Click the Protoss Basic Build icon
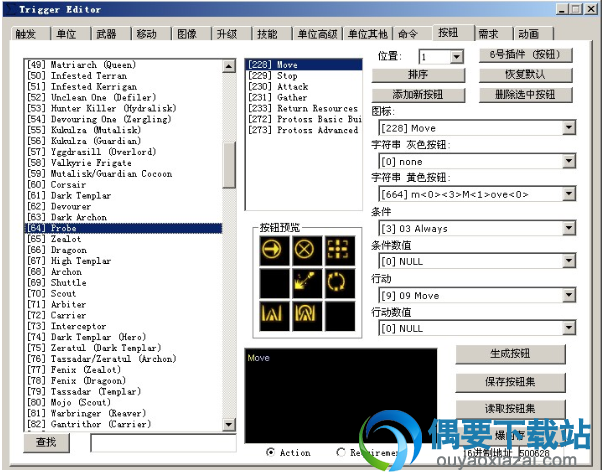The image size is (602, 472). [x=274, y=316]
